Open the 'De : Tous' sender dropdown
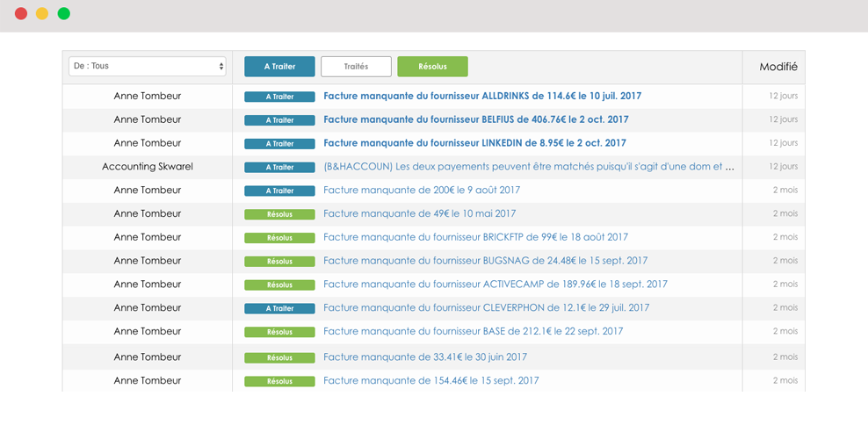 [148, 66]
